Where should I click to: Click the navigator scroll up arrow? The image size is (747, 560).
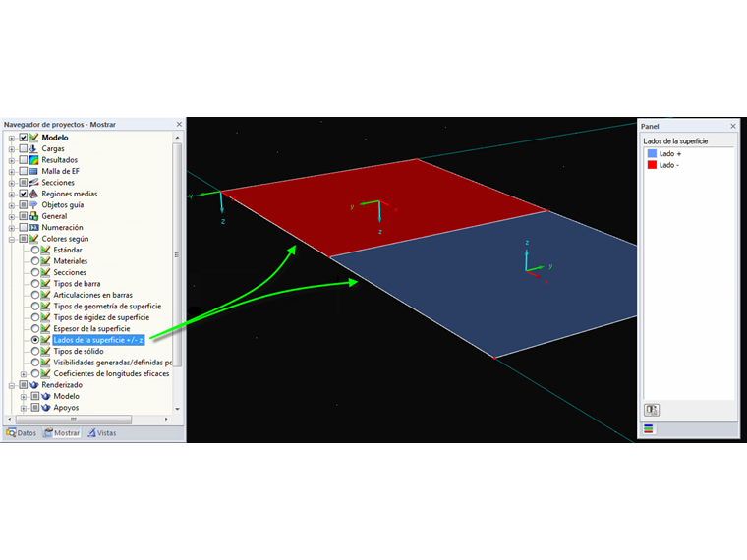177,138
